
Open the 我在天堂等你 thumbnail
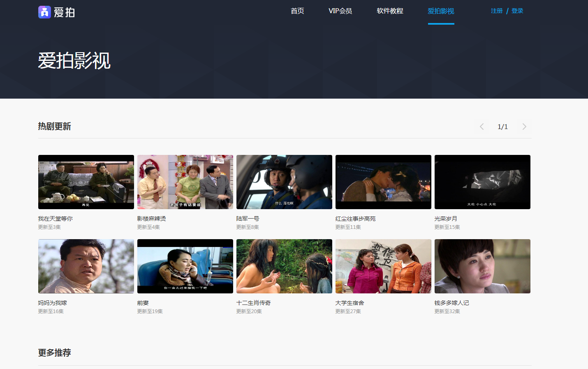[x=86, y=182]
